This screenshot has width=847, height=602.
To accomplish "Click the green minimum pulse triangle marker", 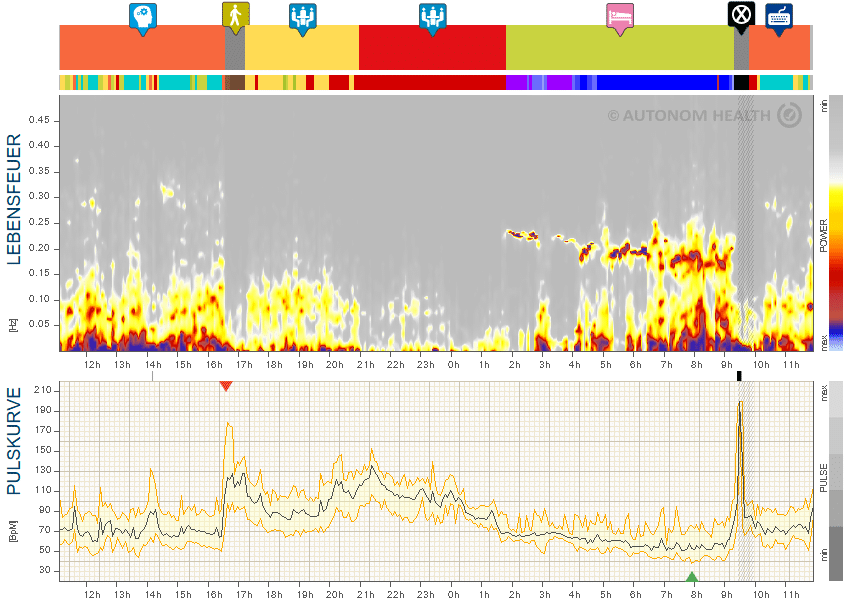I will click(692, 577).
